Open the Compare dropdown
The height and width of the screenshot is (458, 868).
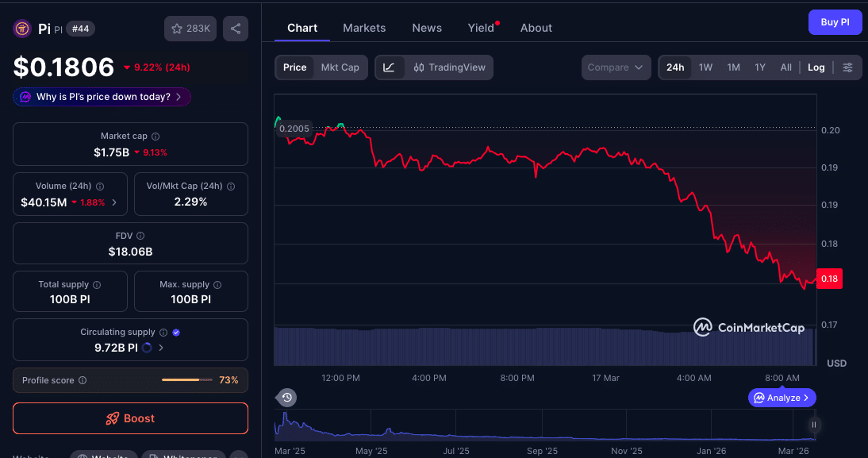(x=616, y=67)
